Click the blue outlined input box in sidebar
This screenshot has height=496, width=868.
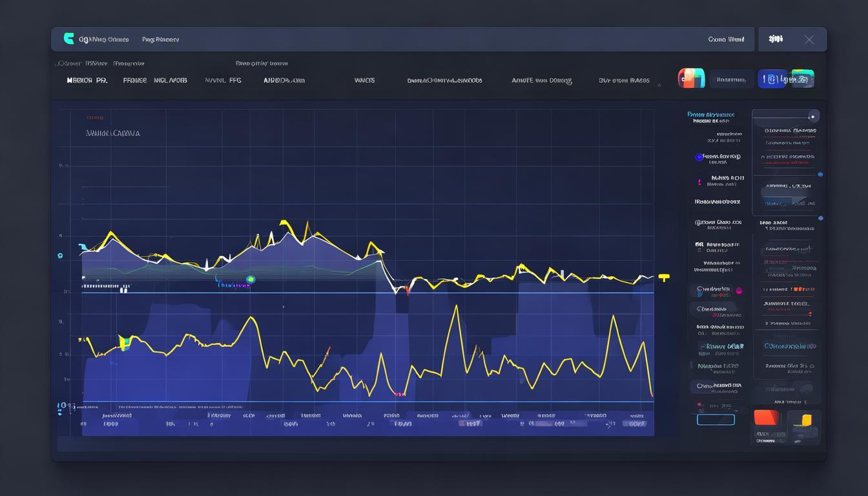716,420
